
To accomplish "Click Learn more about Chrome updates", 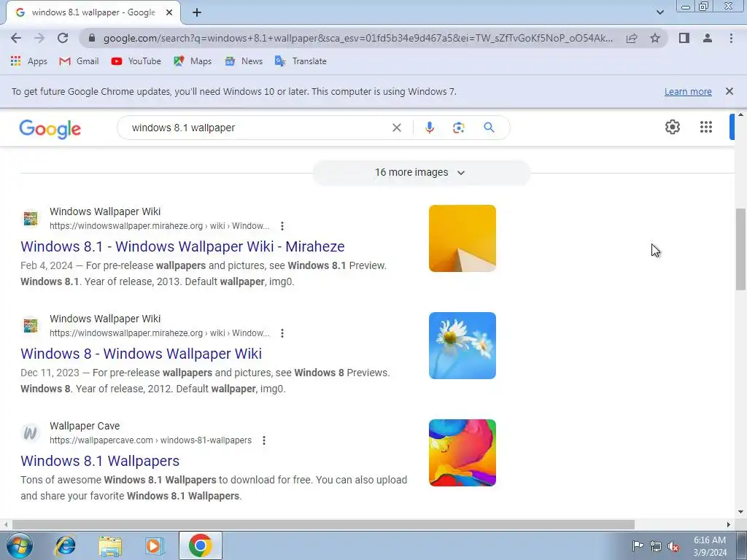I will (688, 91).
